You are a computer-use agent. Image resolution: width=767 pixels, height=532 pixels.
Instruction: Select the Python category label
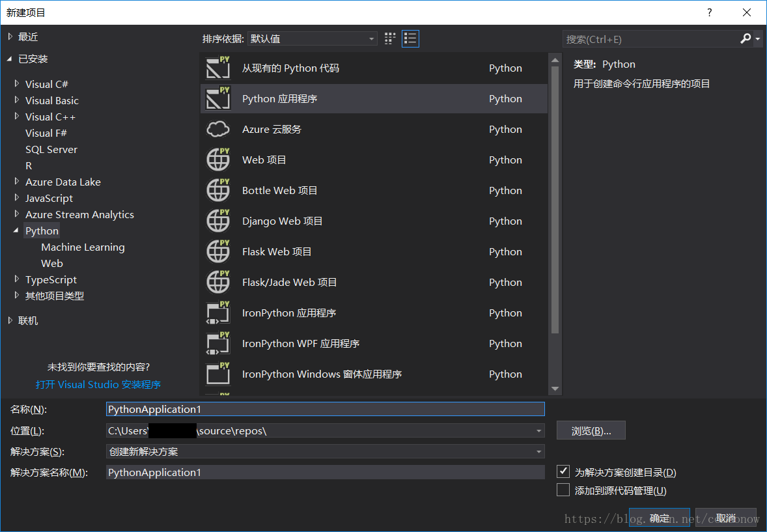pyautogui.click(x=42, y=231)
